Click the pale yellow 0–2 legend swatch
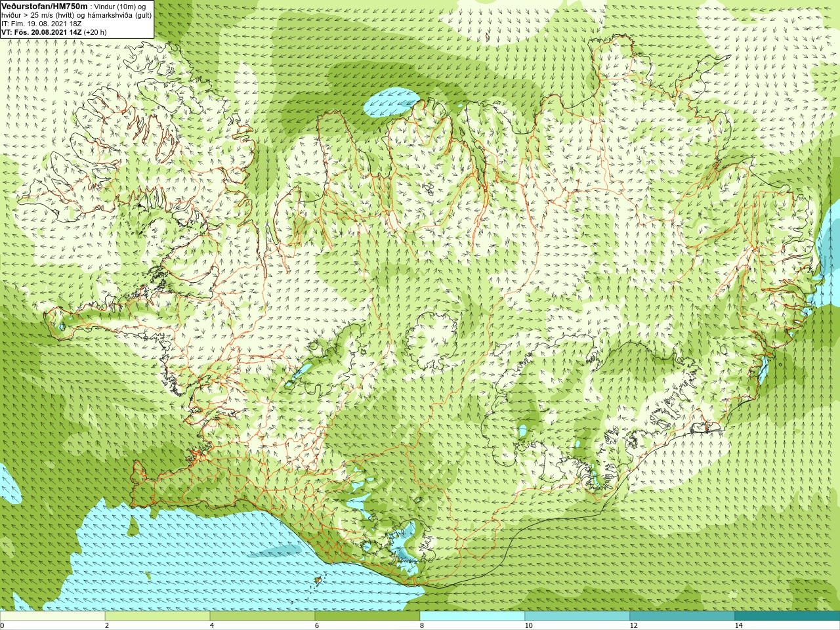 pyautogui.click(x=52, y=616)
